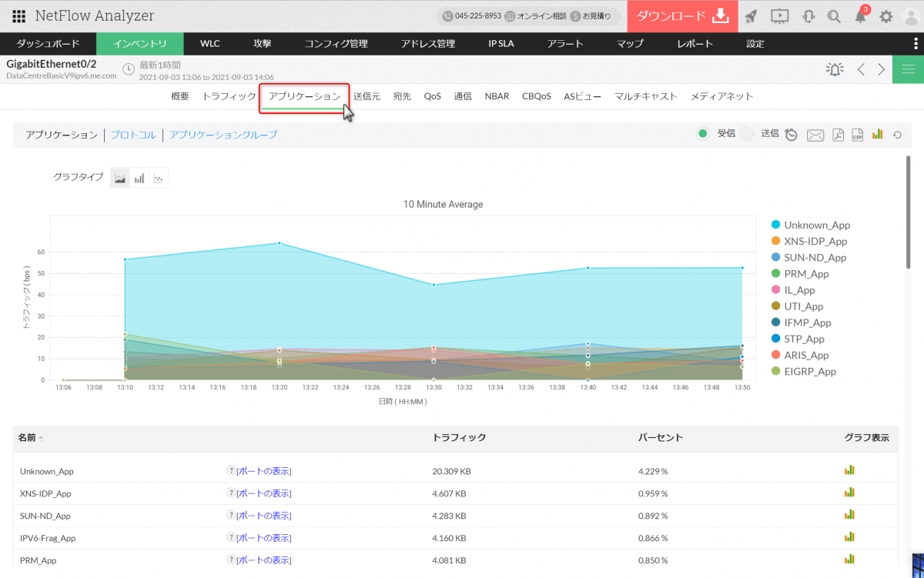Open the three-dot overflow menu
Viewport: 924px width, 578px height.
point(915,44)
